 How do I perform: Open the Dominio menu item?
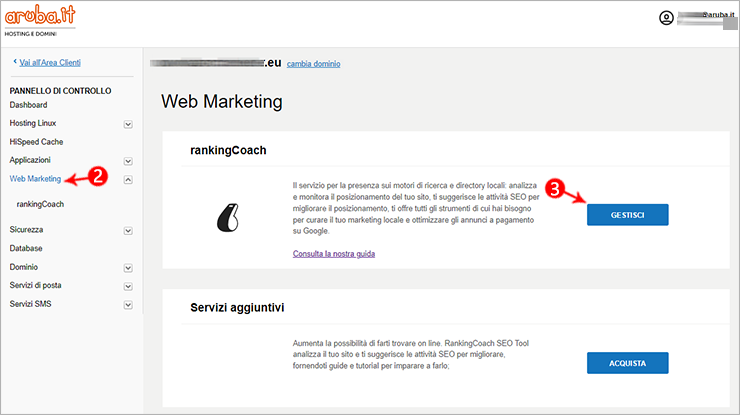24,267
